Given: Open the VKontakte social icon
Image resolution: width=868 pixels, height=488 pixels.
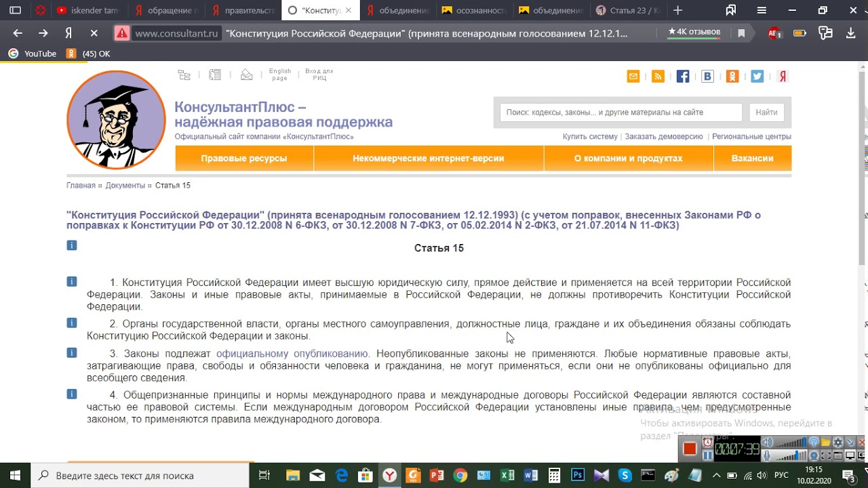Looking at the screenshot, I should pyautogui.click(x=707, y=77).
